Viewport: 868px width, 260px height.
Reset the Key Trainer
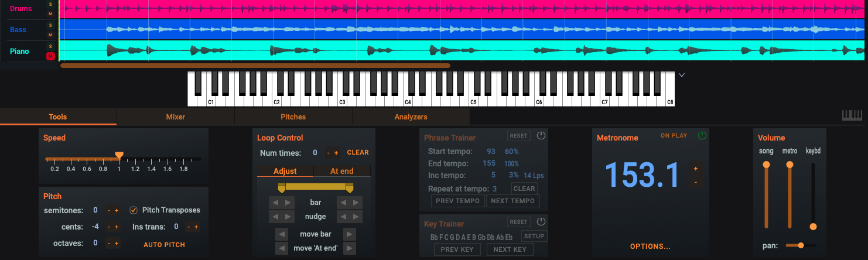pyautogui.click(x=518, y=222)
